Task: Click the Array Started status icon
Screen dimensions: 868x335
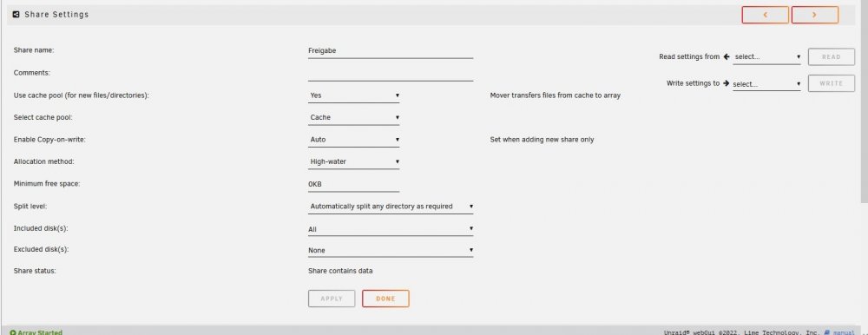Action: tap(12, 332)
